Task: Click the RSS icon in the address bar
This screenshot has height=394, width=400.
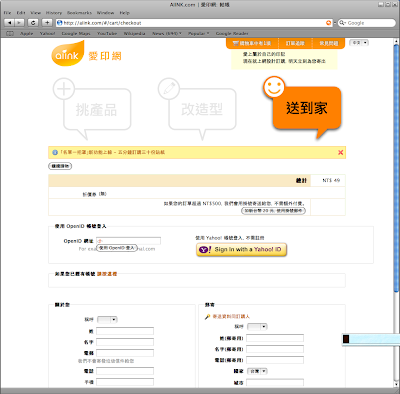Action: [329, 23]
